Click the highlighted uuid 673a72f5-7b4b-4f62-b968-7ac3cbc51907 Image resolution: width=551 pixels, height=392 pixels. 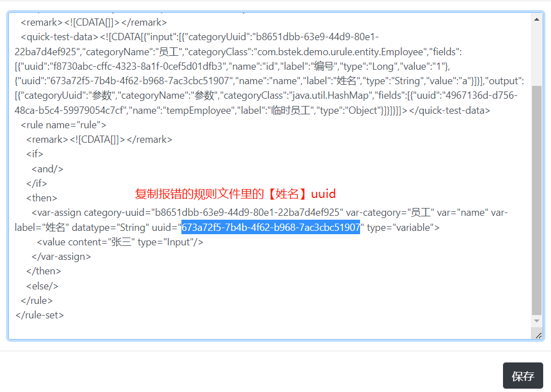(x=271, y=228)
